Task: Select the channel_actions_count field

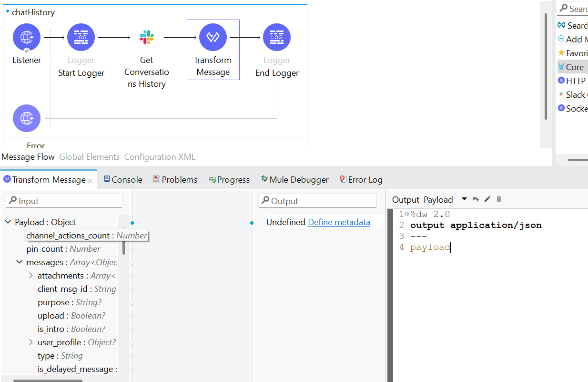Action: point(87,236)
